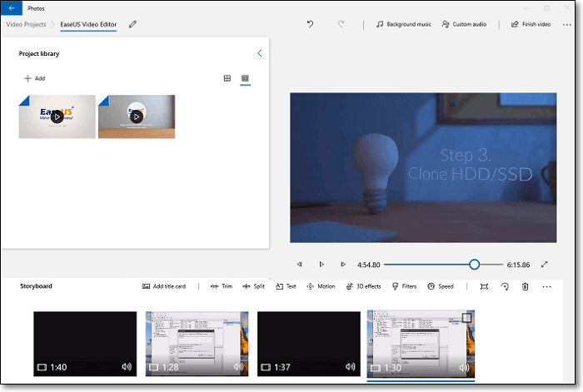Click Finish video

point(531,24)
